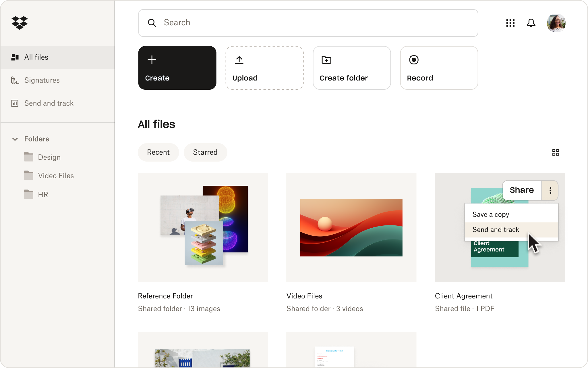Open the notifications bell icon
588x368 pixels.
pos(531,23)
